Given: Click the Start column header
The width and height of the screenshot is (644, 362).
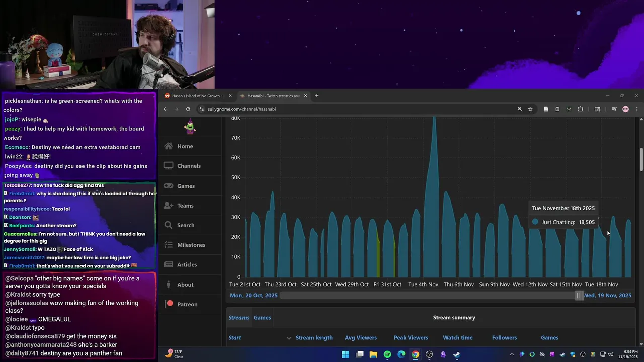Looking at the screenshot, I should (x=235, y=338).
